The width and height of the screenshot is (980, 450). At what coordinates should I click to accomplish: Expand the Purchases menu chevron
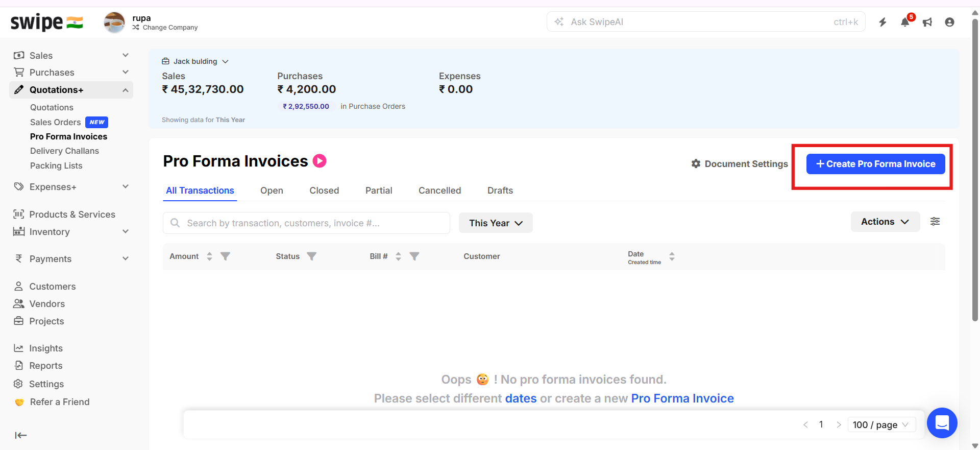pos(126,72)
